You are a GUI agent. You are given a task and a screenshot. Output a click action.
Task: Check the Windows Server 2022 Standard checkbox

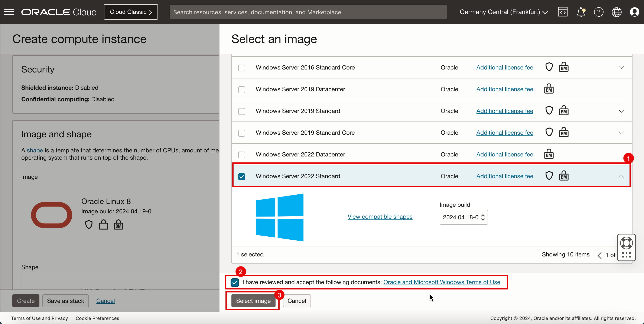coord(242,176)
